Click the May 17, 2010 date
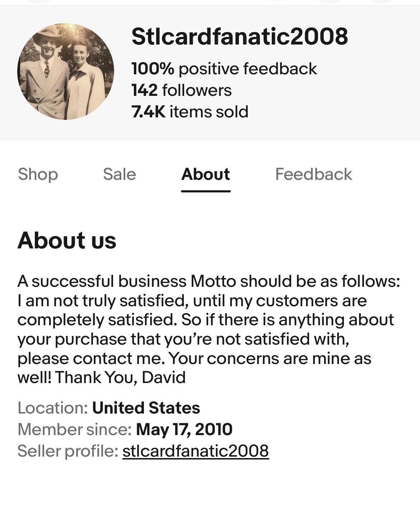Image resolution: width=420 pixels, height=513 pixels. pyautogui.click(x=184, y=429)
